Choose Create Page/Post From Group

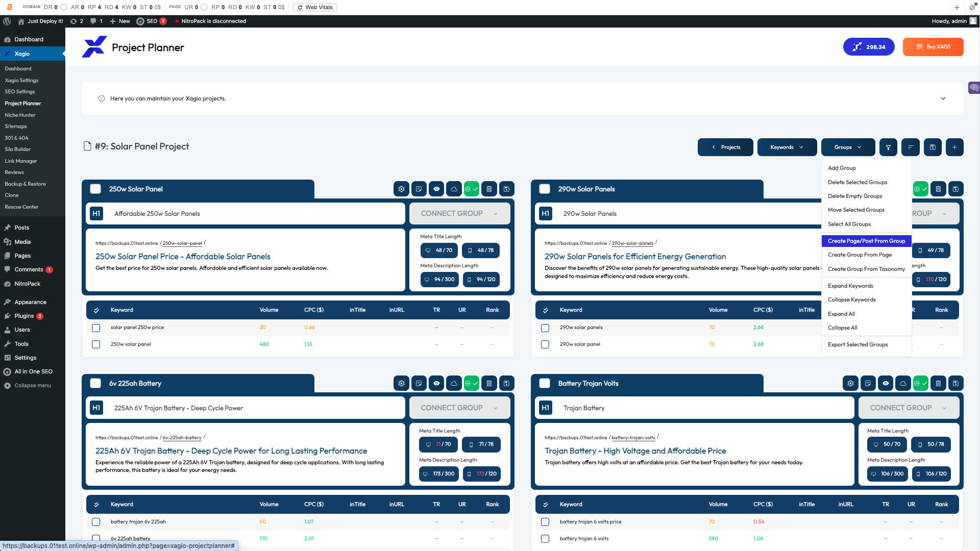pos(866,241)
